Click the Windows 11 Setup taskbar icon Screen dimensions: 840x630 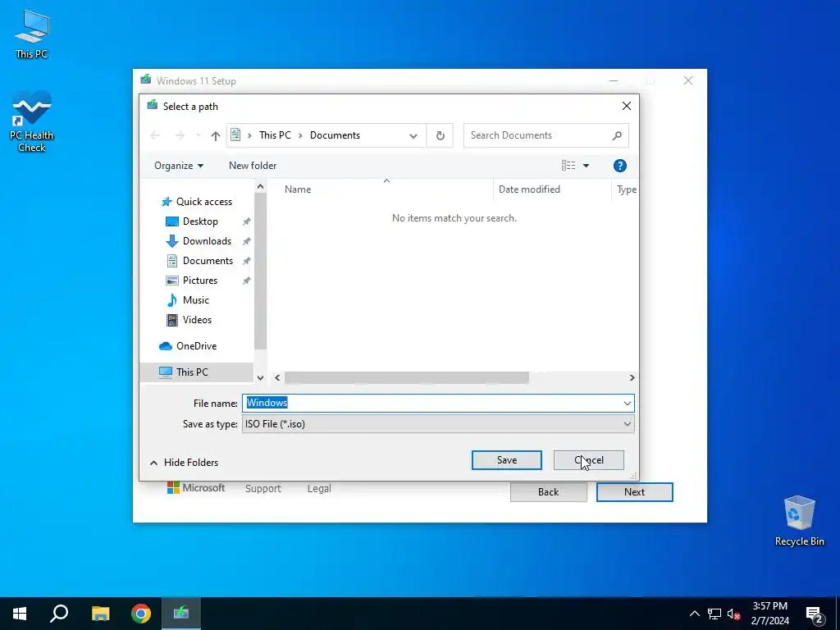pyautogui.click(x=181, y=614)
